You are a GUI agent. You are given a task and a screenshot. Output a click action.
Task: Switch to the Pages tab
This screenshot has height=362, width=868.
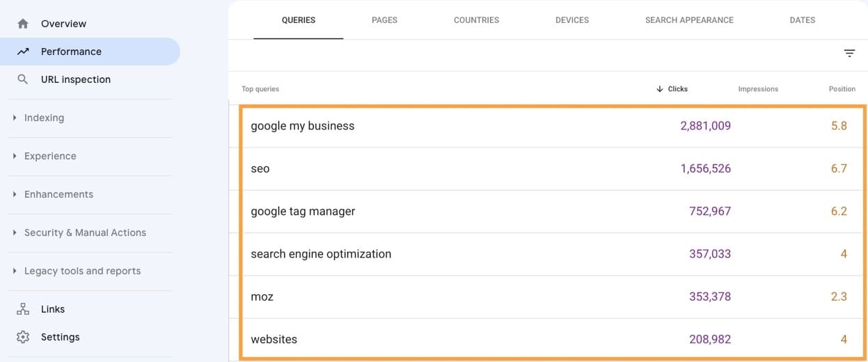click(384, 20)
